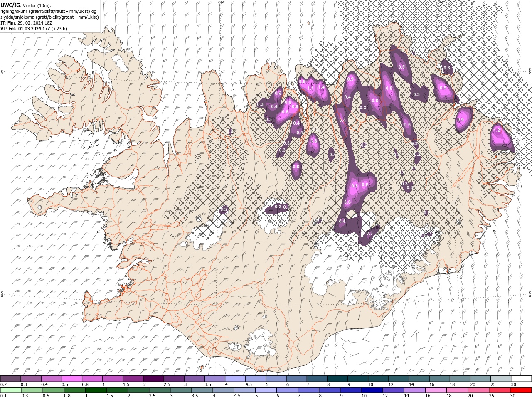Click the 0.1 label in the lower legend row
Viewport: 532px width, 399px height.
click(x=3, y=396)
